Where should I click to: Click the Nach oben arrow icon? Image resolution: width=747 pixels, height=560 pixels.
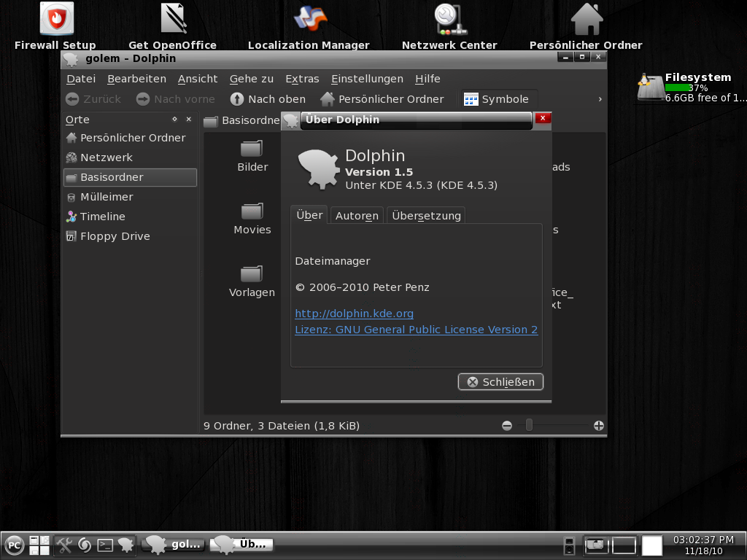pyautogui.click(x=236, y=98)
